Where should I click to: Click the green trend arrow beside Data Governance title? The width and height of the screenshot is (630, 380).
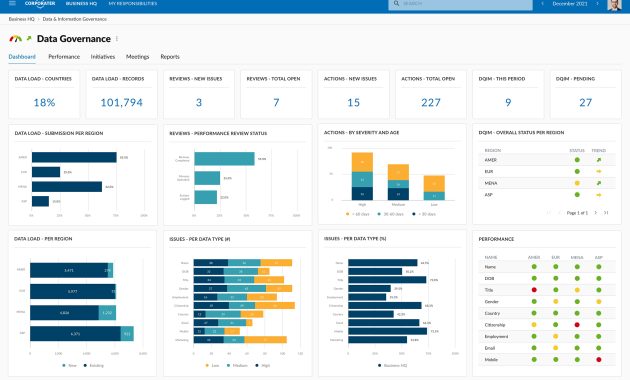point(29,39)
